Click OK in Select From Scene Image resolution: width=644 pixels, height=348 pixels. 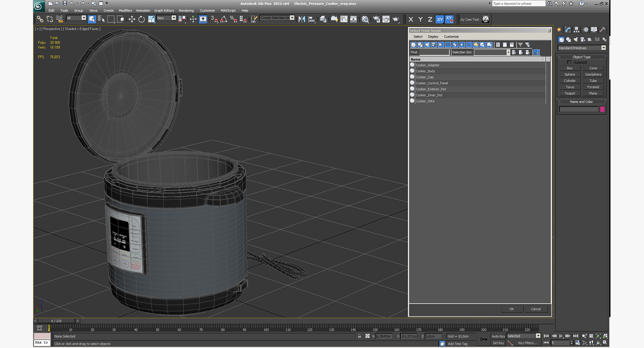click(x=512, y=309)
